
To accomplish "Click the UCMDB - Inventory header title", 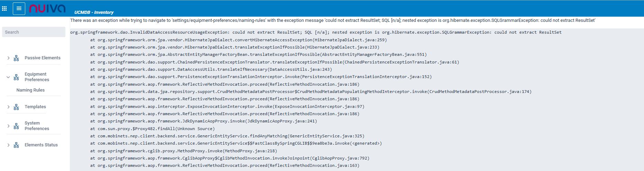I will click(94, 12).
